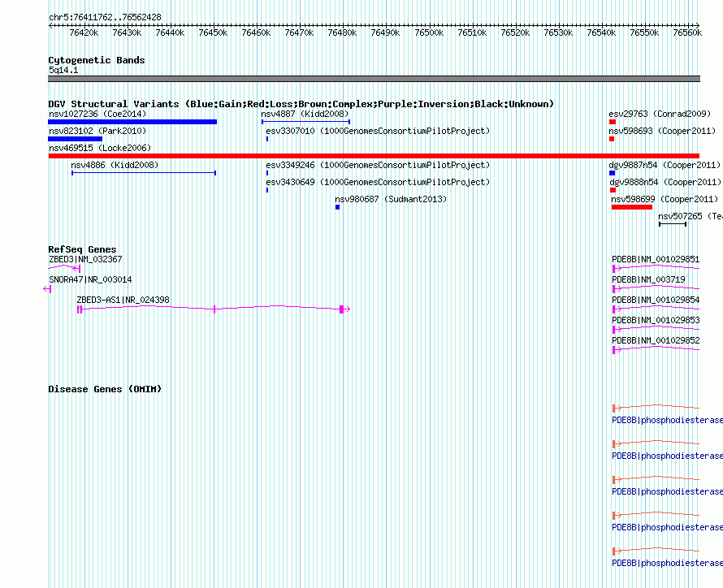Image resolution: width=723 pixels, height=588 pixels.
Task: Click the red nsv598699 loss bar
Action: coord(632,207)
